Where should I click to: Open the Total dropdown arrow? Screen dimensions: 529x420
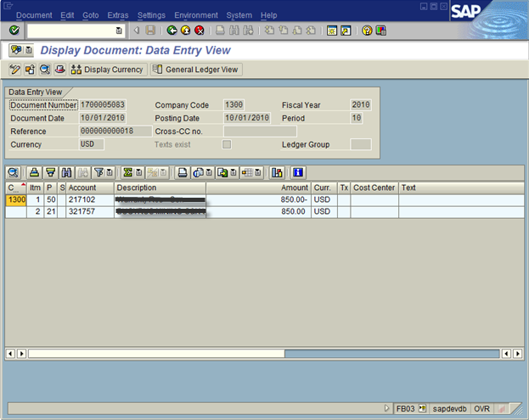tap(138, 173)
